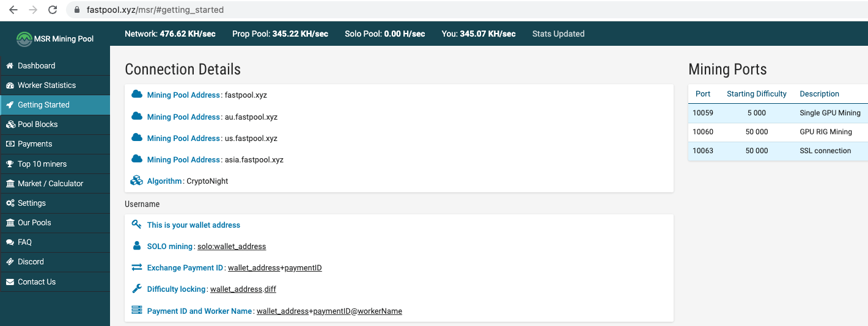This screenshot has height=326, width=868.
Task: Click the MSR Mining Pool title
Action: point(64,39)
